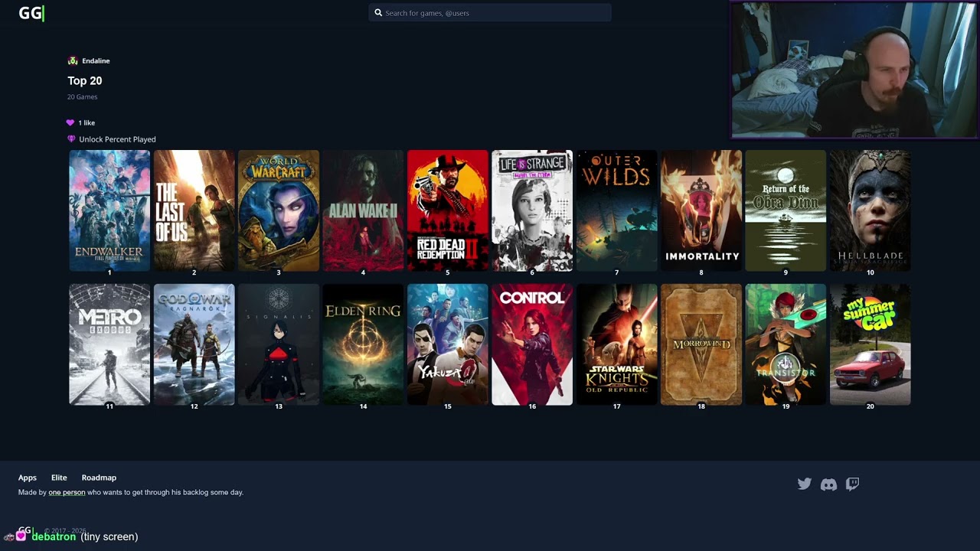Open Morrowind game cover
Viewport: 980px width, 551px height.
click(x=701, y=344)
